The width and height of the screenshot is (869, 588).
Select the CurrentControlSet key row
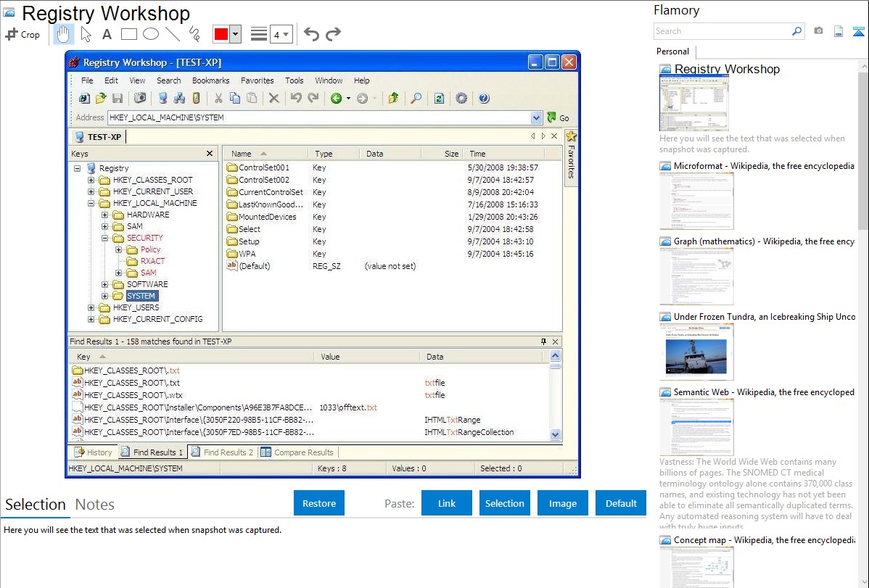click(x=271, y=192)
